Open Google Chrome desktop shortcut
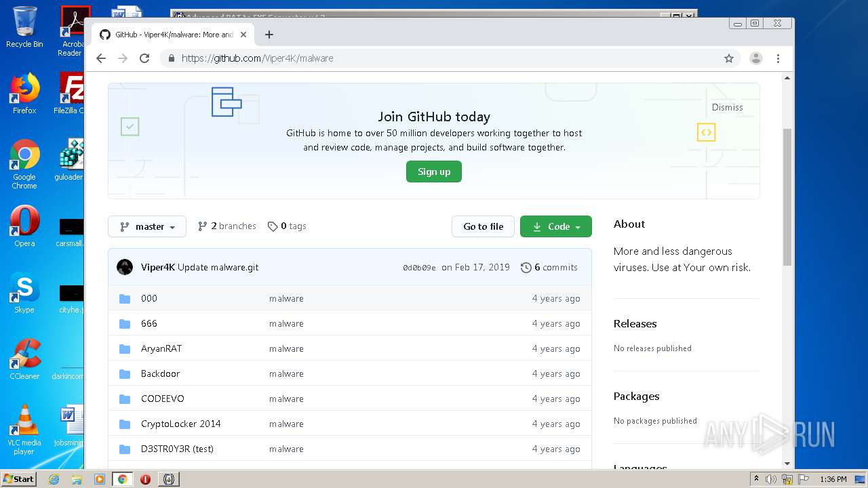The image size is (868, 488). point(24,164)
